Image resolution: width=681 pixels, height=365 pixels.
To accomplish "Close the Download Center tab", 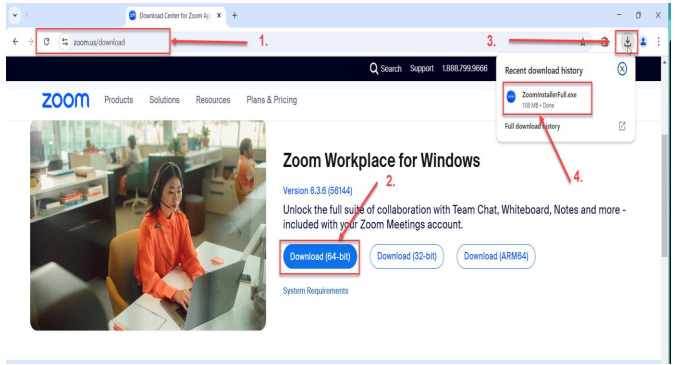I will 219,16.
